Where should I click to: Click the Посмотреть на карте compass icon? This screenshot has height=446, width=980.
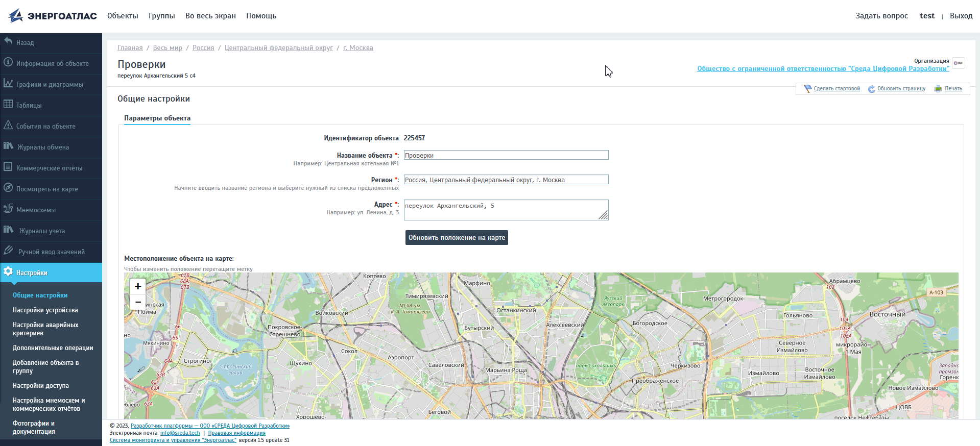pos(8,188)
